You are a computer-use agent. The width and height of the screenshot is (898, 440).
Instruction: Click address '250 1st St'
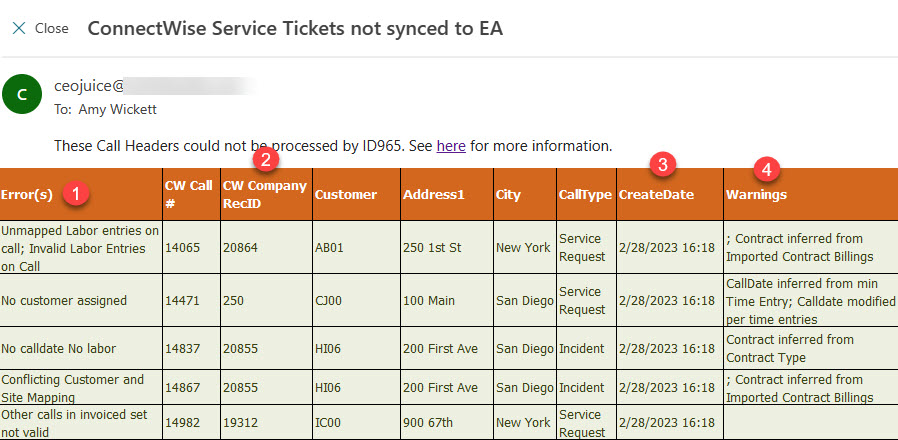tap(432, 248)
